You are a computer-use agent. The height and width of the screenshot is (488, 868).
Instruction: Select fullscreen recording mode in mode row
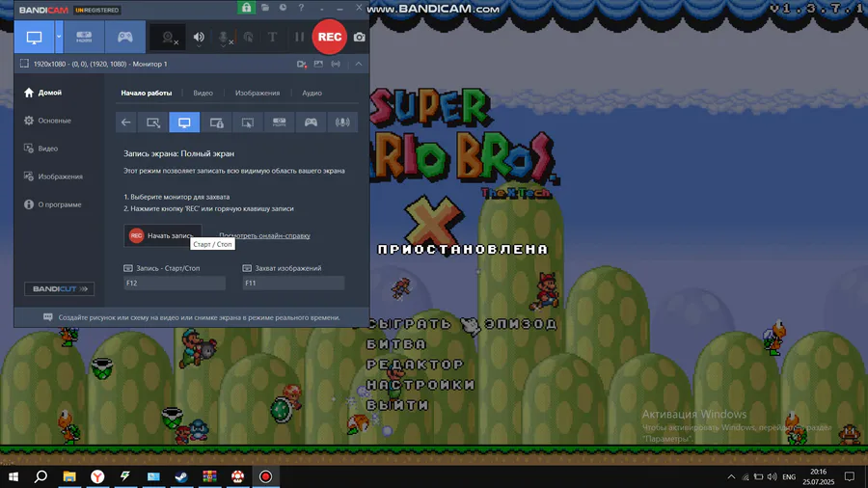pos(184,122)
